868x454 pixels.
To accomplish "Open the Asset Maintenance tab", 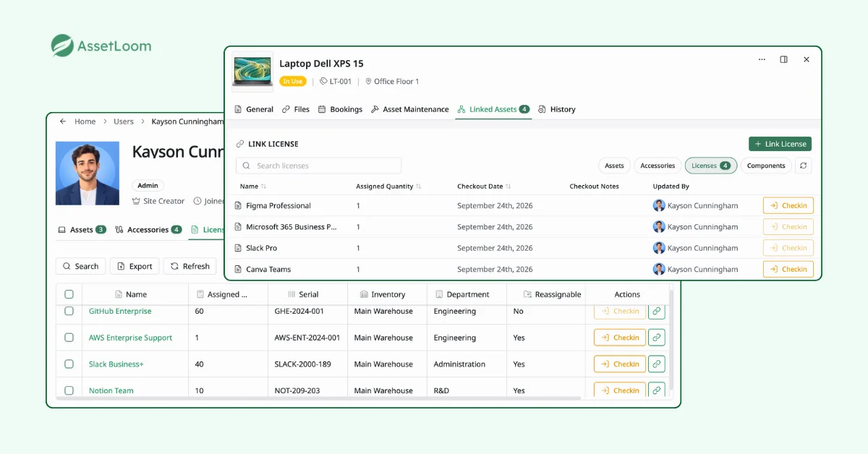I will point(409,109).
